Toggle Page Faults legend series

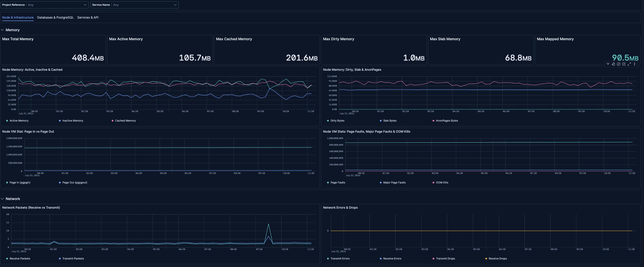pyautogui.click(x=336, y=183)
